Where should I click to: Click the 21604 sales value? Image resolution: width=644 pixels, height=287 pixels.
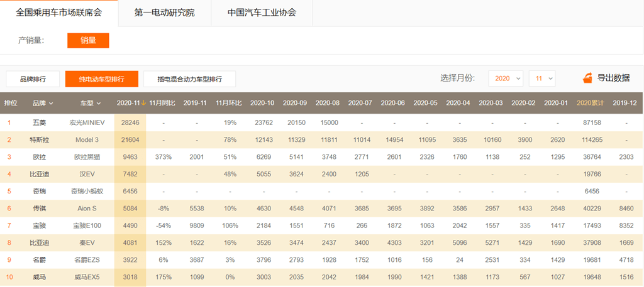coord(130,140)
